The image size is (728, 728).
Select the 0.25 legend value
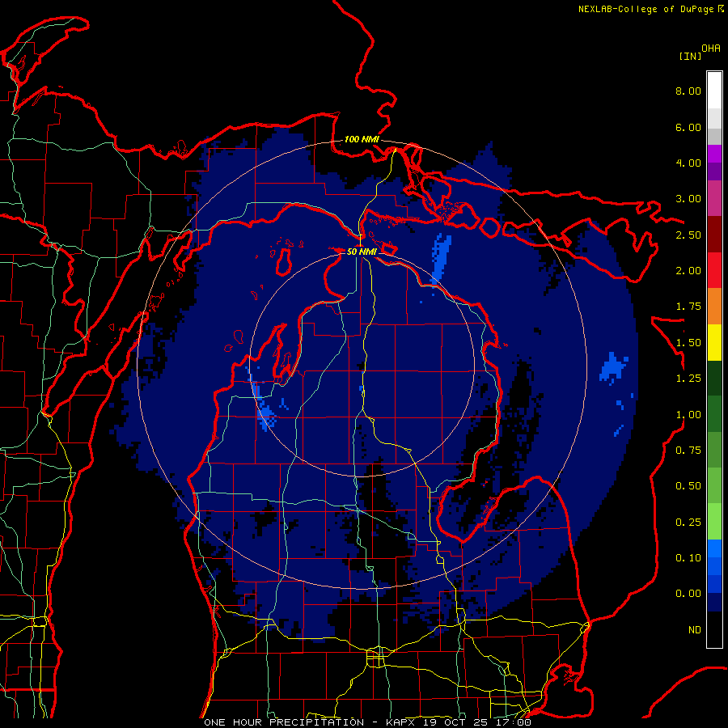coord(688,523)
